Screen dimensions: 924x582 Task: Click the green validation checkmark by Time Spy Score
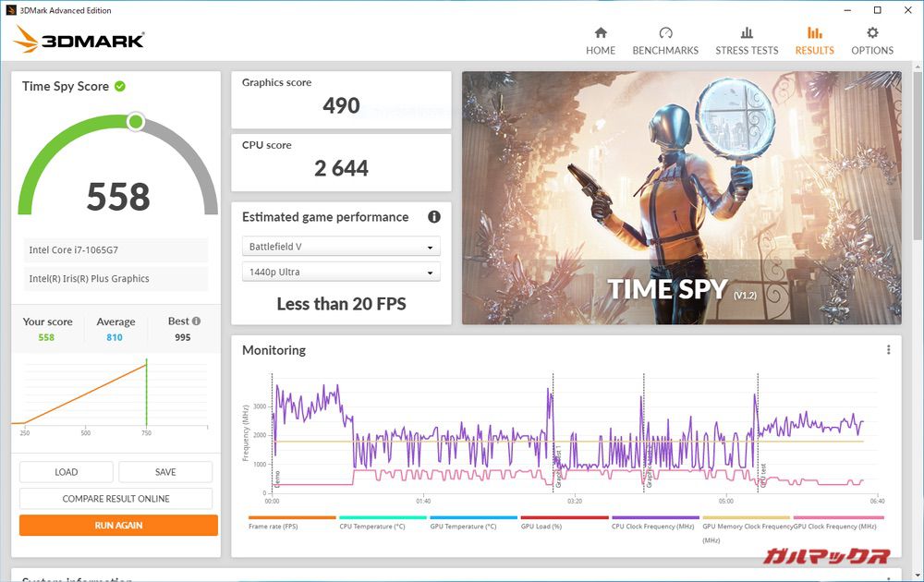point(120,86)
